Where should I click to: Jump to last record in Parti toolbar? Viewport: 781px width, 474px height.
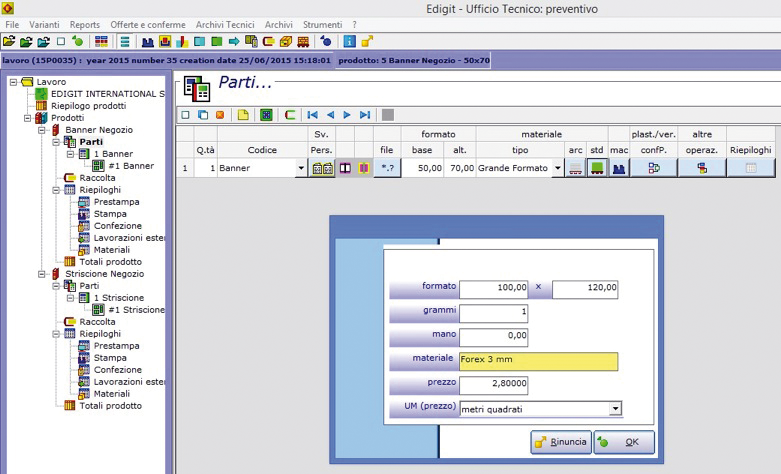point(364,115)
